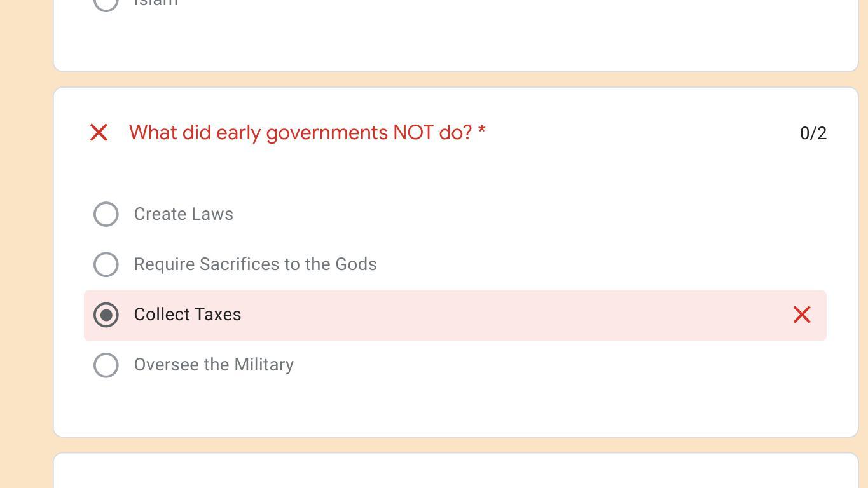Click the red required asterisk after the question

coord(482,131)
